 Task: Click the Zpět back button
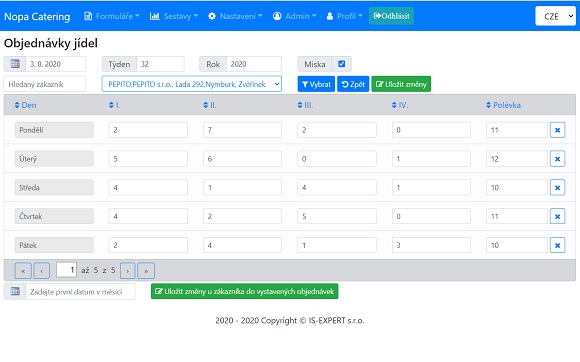point(353,84)
